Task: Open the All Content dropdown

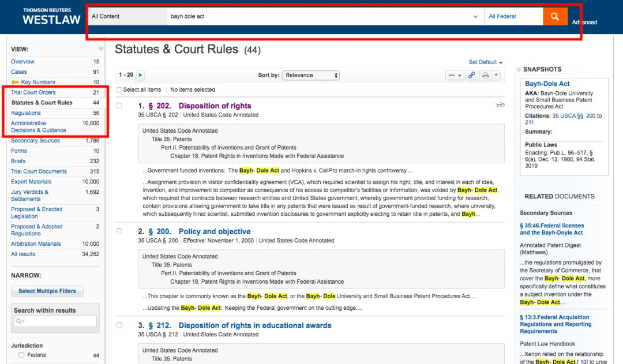Action: (x=127, y=16)
